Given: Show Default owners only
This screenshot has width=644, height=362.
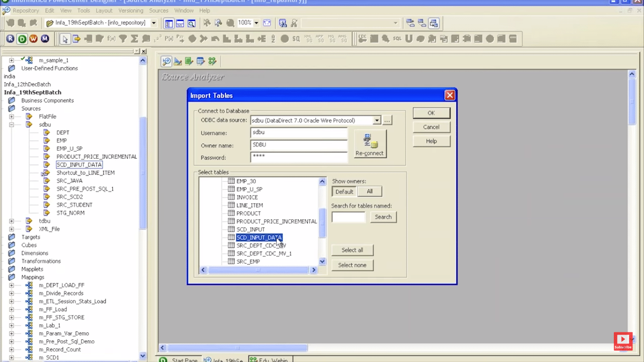Looking at the screenshot, I should (x=344, y=191).
